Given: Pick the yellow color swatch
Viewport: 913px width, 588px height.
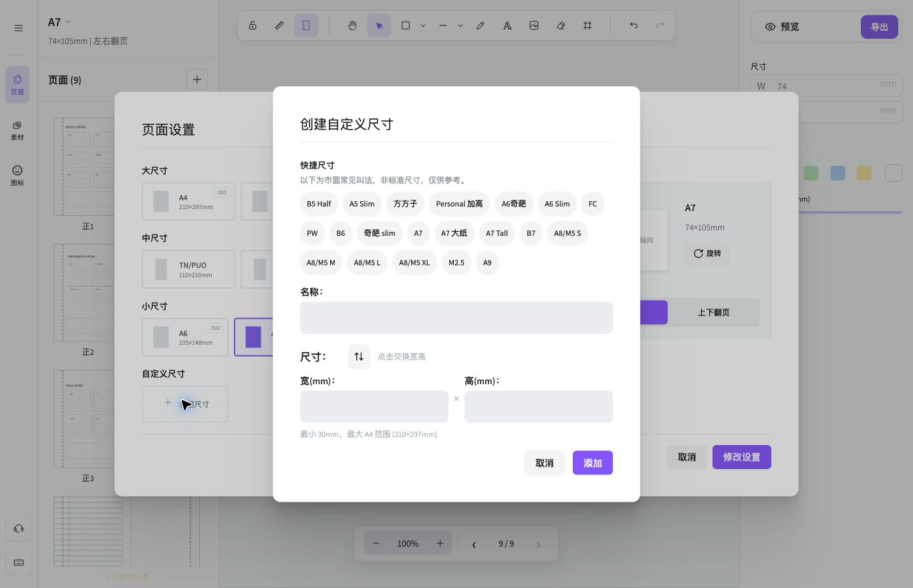Looking at the screenshot, I should coord(864,173).
